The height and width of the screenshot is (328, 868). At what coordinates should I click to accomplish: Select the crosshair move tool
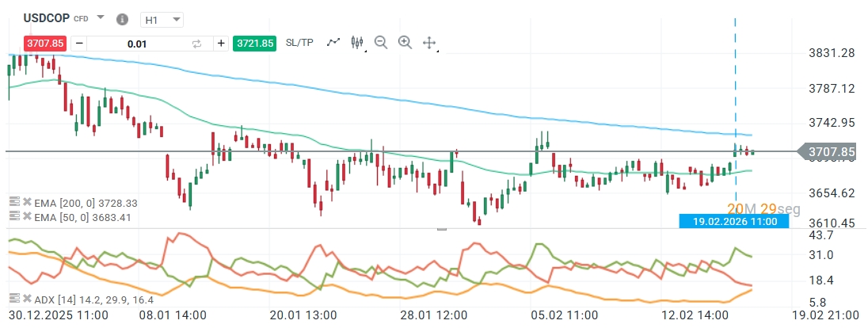pos(429,43)
